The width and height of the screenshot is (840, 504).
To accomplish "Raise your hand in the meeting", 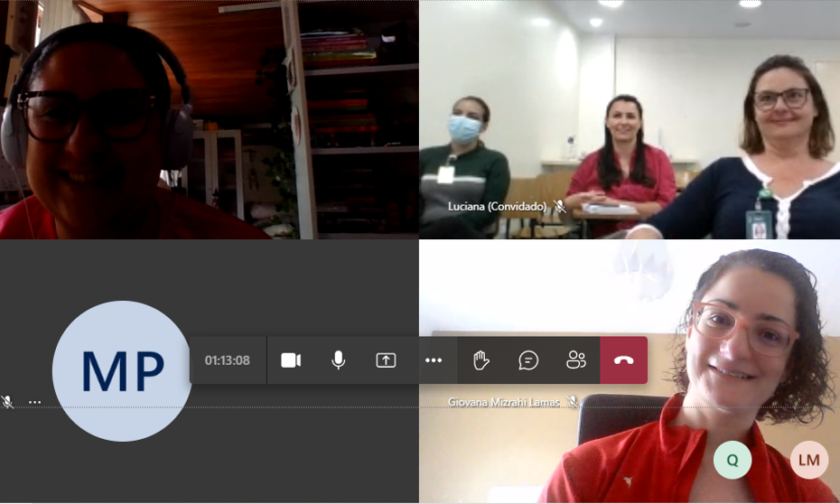I will pos(481,360).
